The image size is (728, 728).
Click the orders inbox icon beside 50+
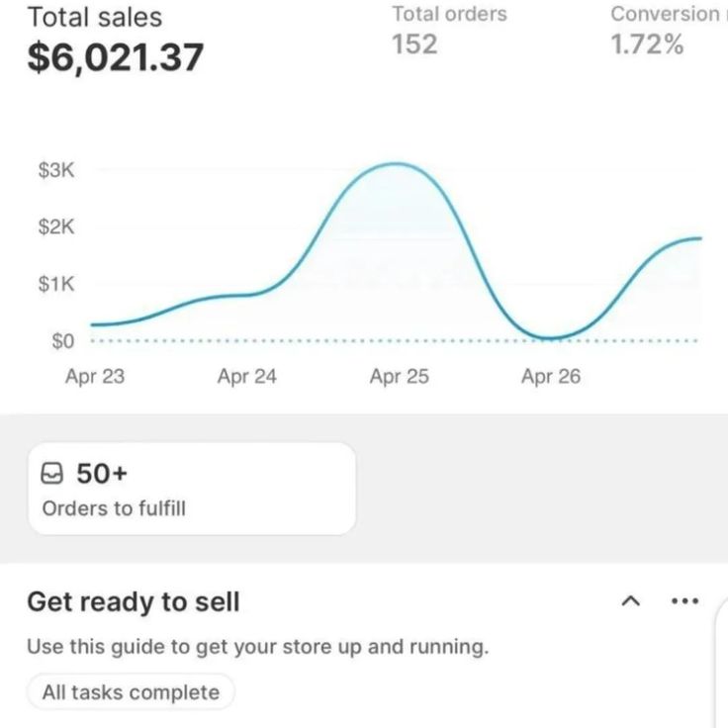(x=53, y=475)
